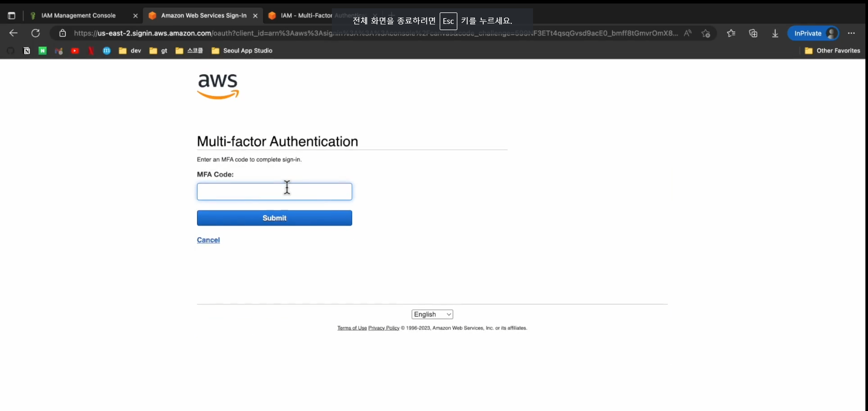Open Read Aloud in address bar

688,33
